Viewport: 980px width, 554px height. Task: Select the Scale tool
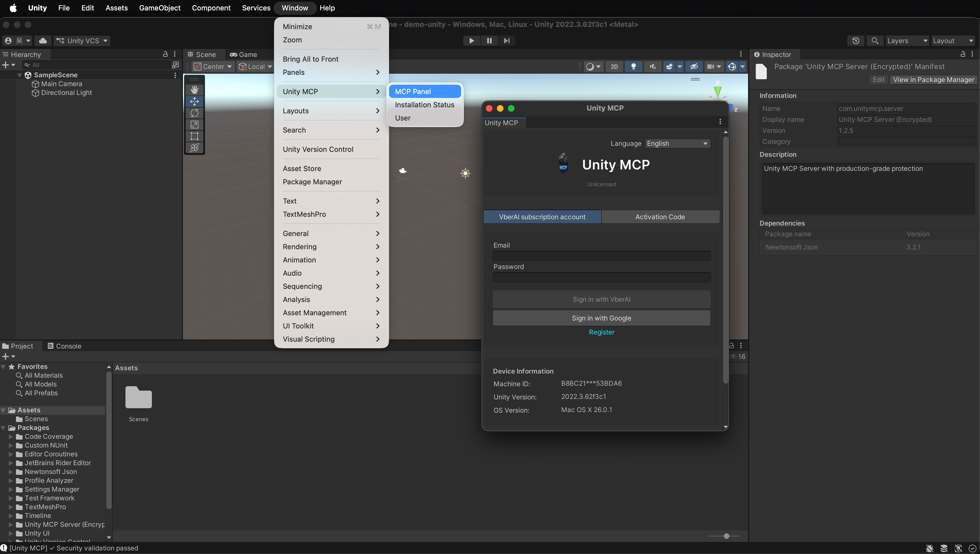(x=195, y=124)
